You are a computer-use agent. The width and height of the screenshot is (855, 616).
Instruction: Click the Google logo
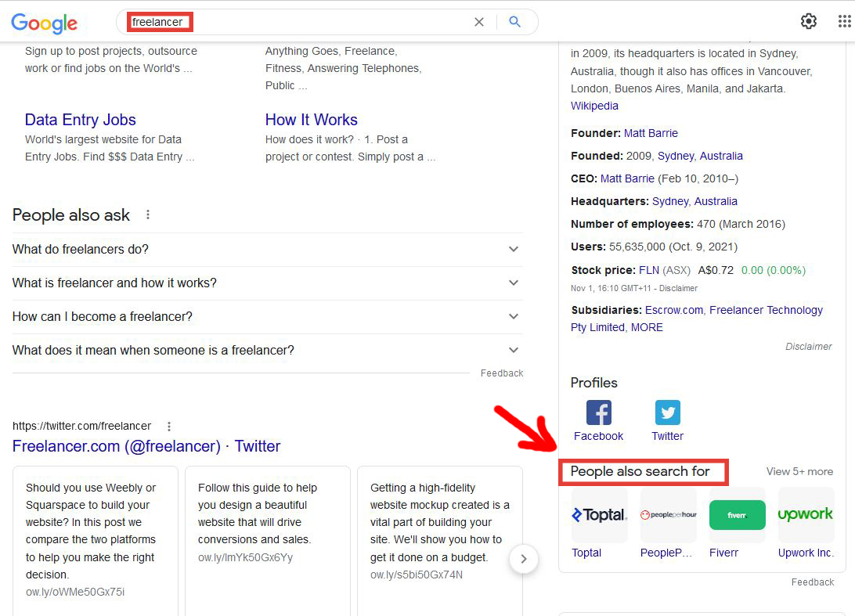(x=44, y=23)
